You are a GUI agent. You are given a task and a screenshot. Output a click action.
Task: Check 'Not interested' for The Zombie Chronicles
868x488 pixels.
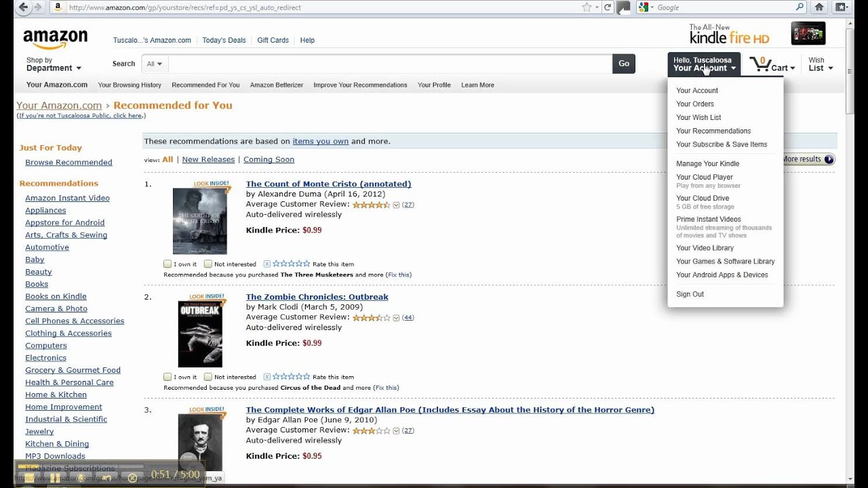(x=208, y=377)
